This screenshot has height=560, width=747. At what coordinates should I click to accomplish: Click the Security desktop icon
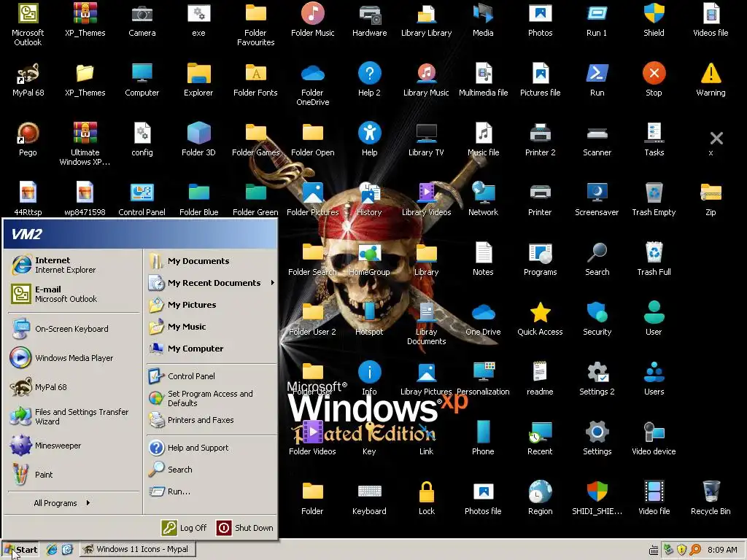pyautogui.click(x=597, y=319)
